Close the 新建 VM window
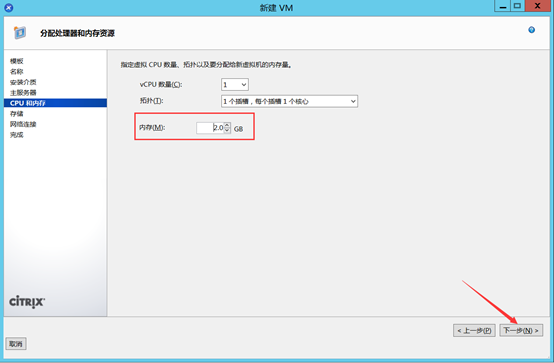 pyautogui.click(x=538, y=6)
